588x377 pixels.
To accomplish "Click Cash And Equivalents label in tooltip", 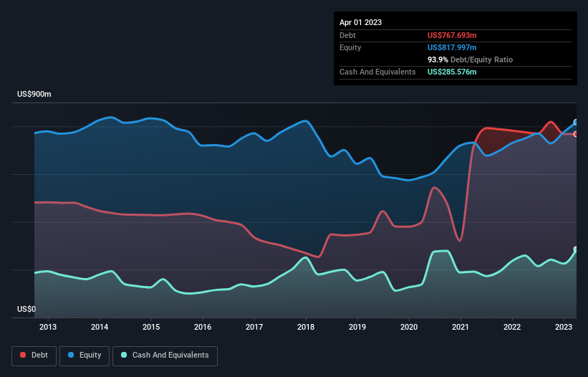I will point(377,72).
